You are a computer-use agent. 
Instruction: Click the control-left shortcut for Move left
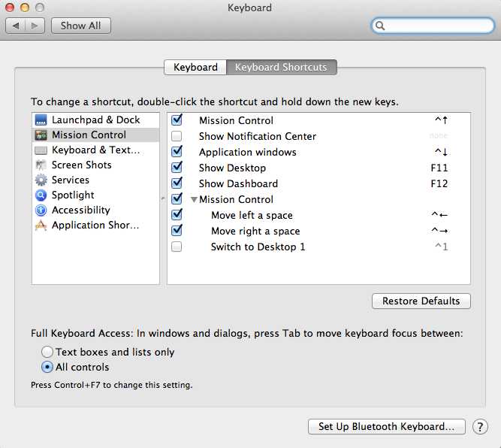click(x=439, y=215)
